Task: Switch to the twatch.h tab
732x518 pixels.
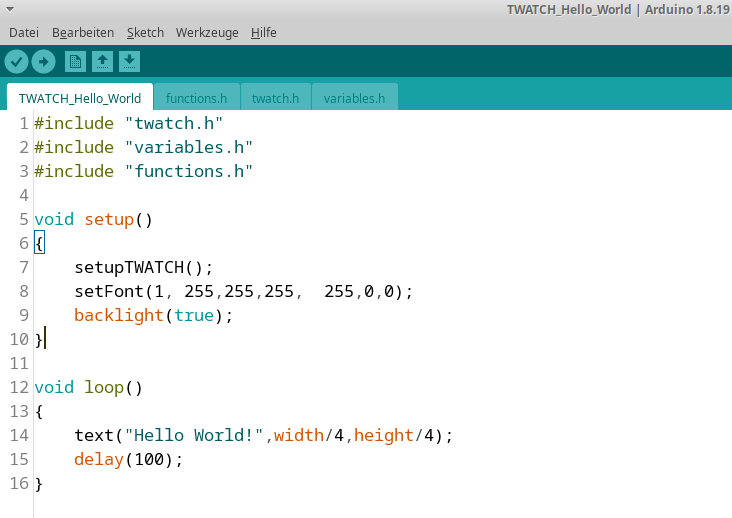Action: click(275, 98)
